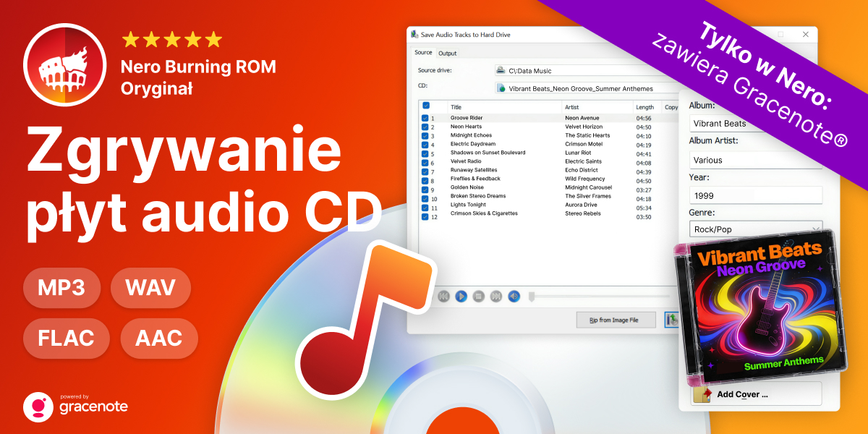Click the drive icon in Source drive field
Image resolution: width=868 pixels, height=434 pixels.
pos(501,70)
